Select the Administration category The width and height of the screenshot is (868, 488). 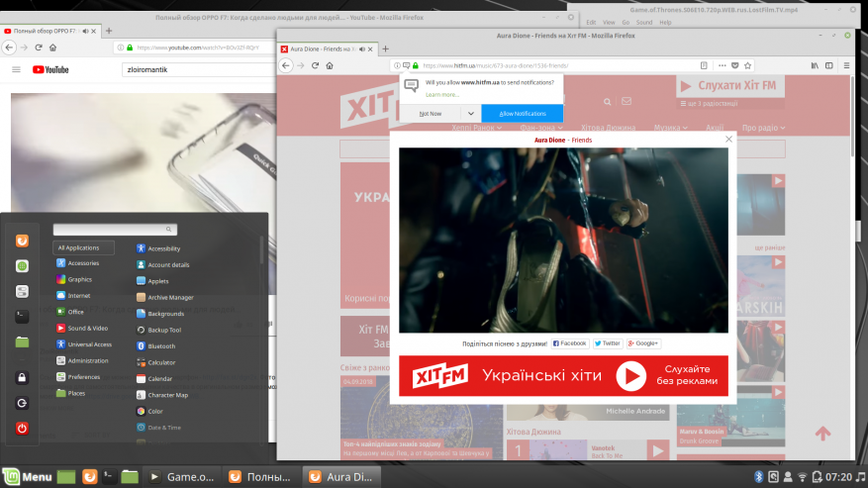[x=82, y=360]
